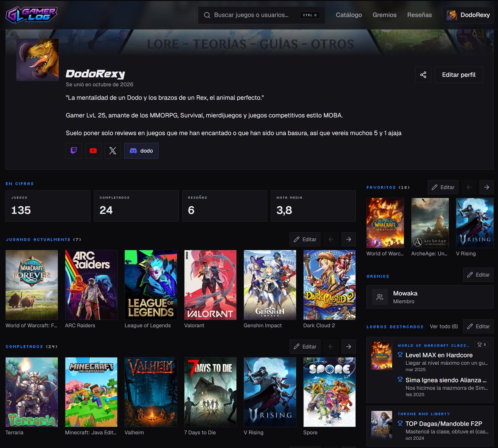Open the GamerLog home logo
The width and height of the screenshot is (498, 448).
click(x=32, y=15)
